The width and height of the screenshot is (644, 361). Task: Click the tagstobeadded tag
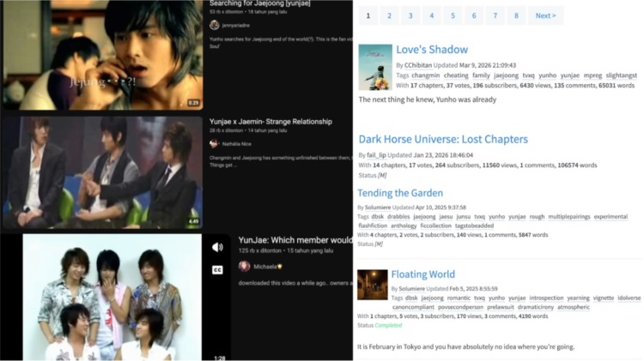(x=474, y=226)
